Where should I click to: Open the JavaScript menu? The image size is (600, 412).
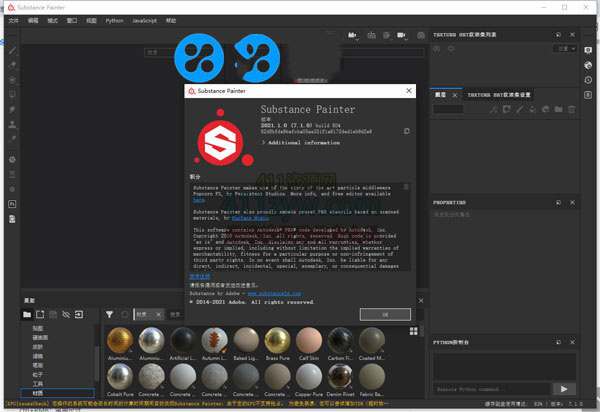[144, 20]
